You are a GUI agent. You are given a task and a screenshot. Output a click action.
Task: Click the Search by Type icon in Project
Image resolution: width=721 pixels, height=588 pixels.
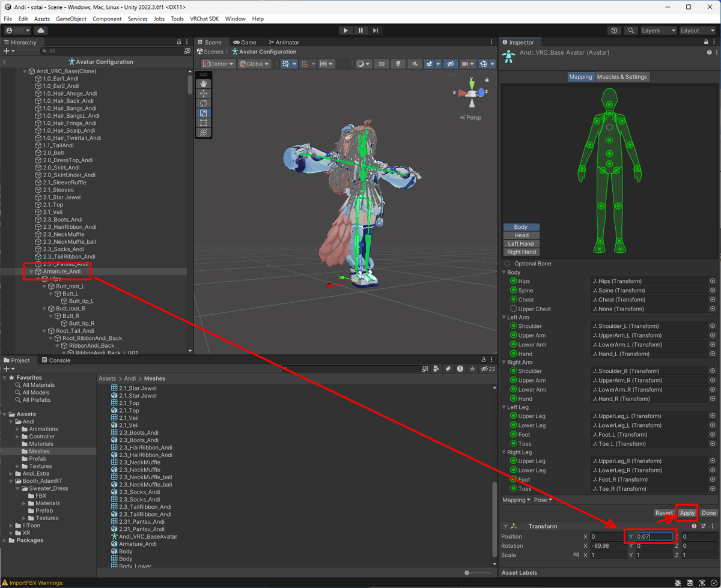(437, 369)
